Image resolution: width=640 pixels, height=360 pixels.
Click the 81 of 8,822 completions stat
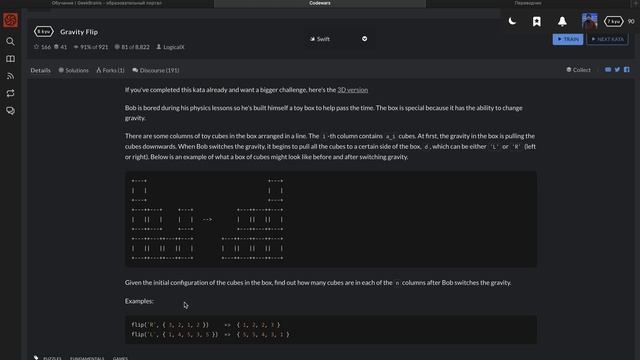pos(132,47)
